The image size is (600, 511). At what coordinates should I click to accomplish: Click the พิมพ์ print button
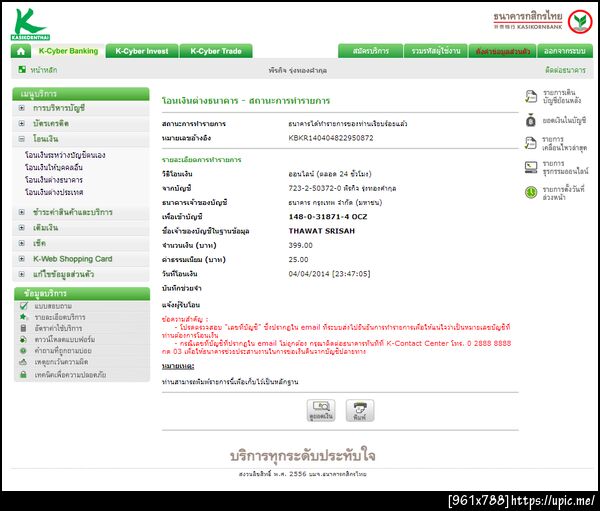coord(360,410)
